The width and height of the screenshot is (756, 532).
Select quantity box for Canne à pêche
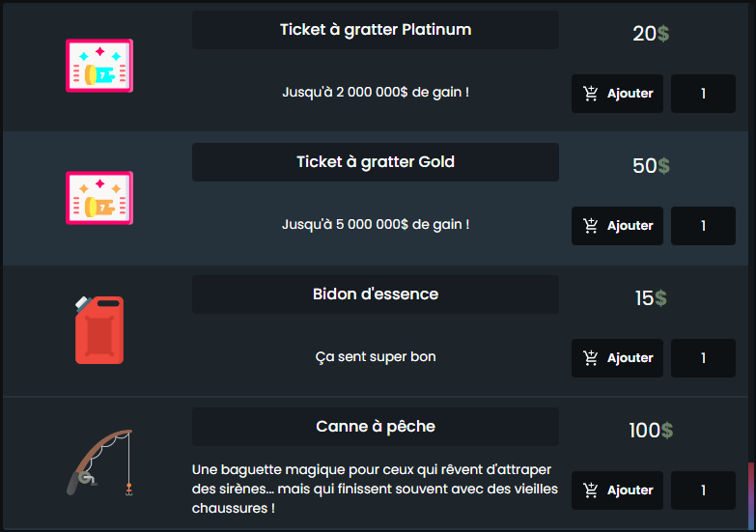703,490
